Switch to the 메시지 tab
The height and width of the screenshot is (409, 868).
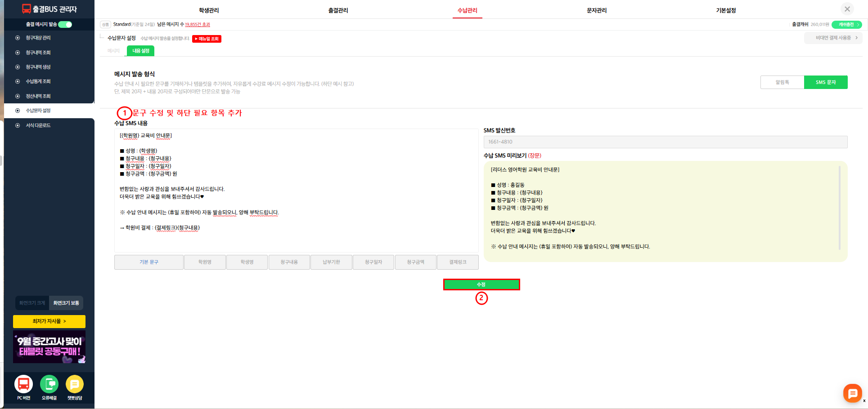pos(113,51)
